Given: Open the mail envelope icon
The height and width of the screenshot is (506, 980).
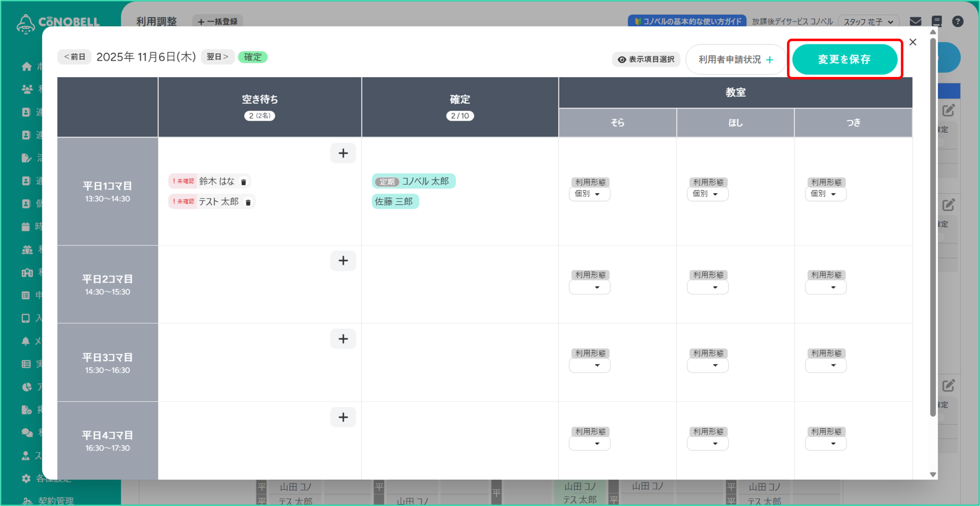Looking at the screenshot, I should pyautogui.click(x=915, y=21).
